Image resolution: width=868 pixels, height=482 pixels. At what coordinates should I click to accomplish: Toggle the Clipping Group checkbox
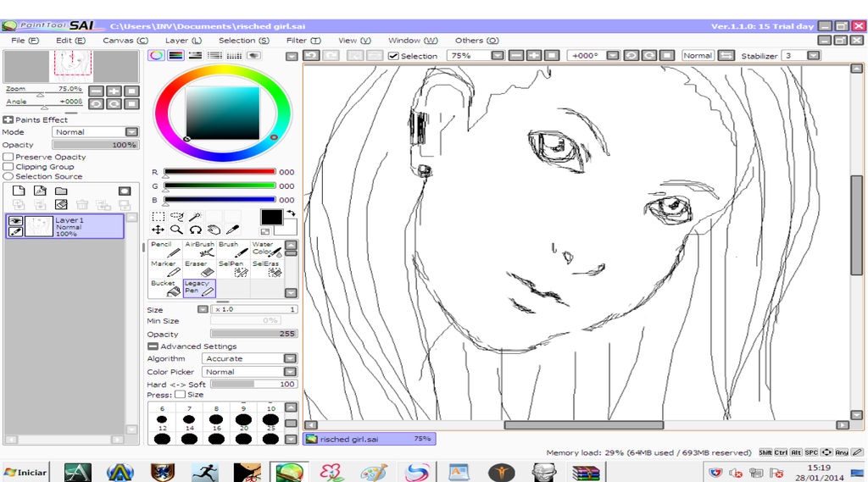[x=8, y=167]
